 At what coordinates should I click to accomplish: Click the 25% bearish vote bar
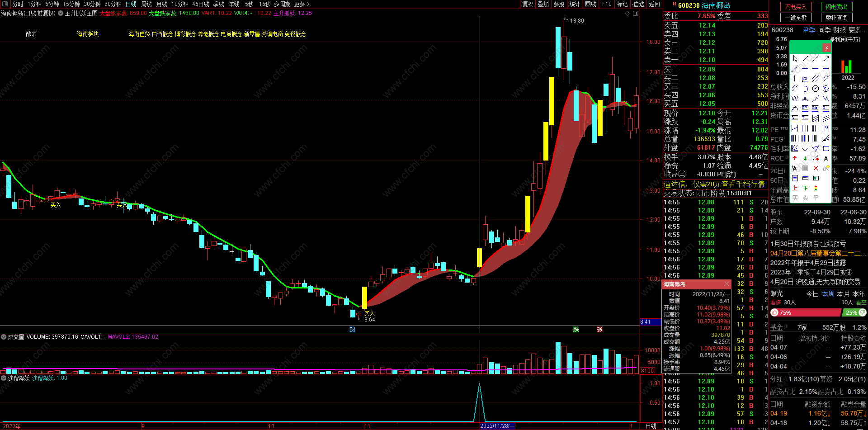(854, 312)
